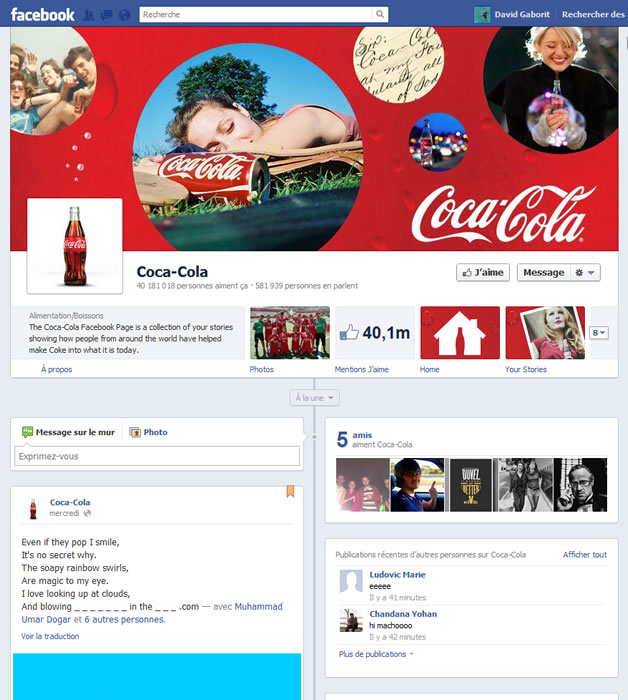Open friend photo with thumbs up in car
628x700 pixels.
coord(418,484)
